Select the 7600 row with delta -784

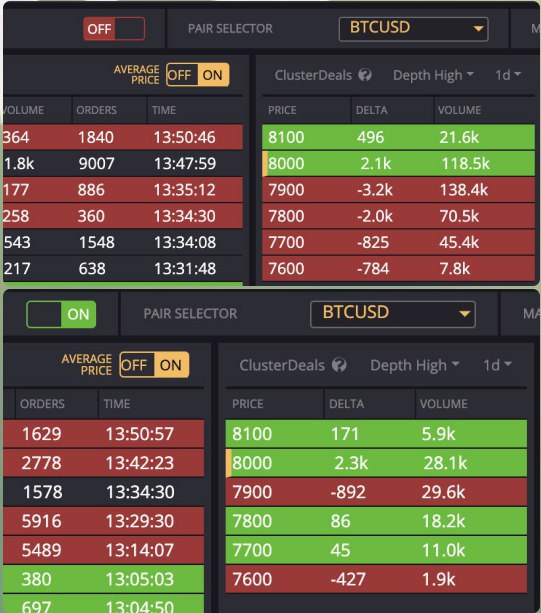click(398, 268)
